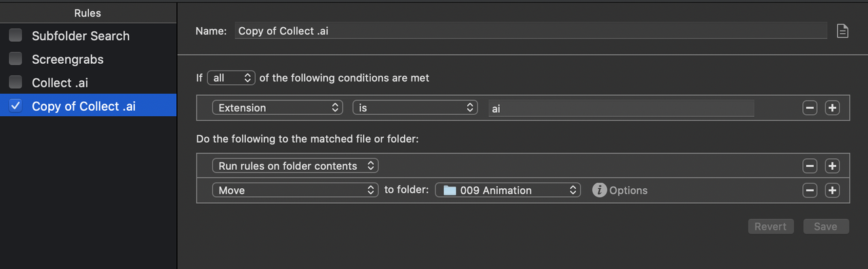Open the 009 Animation folder dropdown
The width and height of the screenshot is (868, 269).
pyautogui.click(x=508, y=190)
